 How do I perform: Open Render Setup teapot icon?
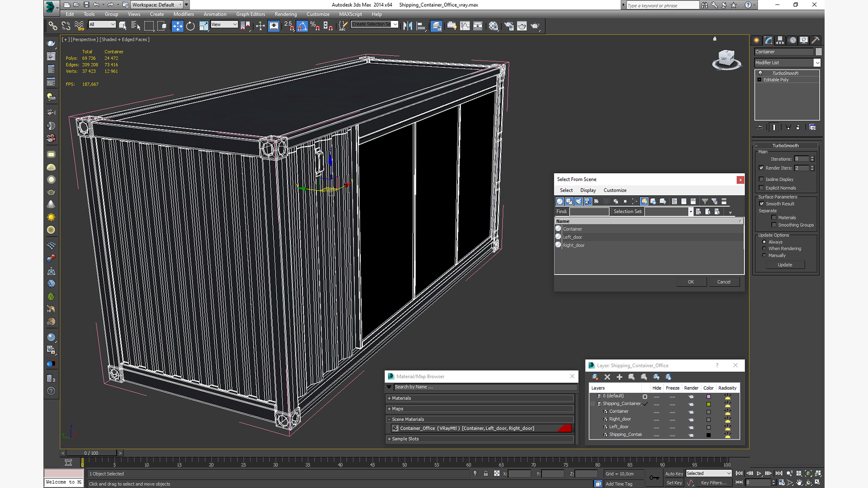[x=509, y=26]
